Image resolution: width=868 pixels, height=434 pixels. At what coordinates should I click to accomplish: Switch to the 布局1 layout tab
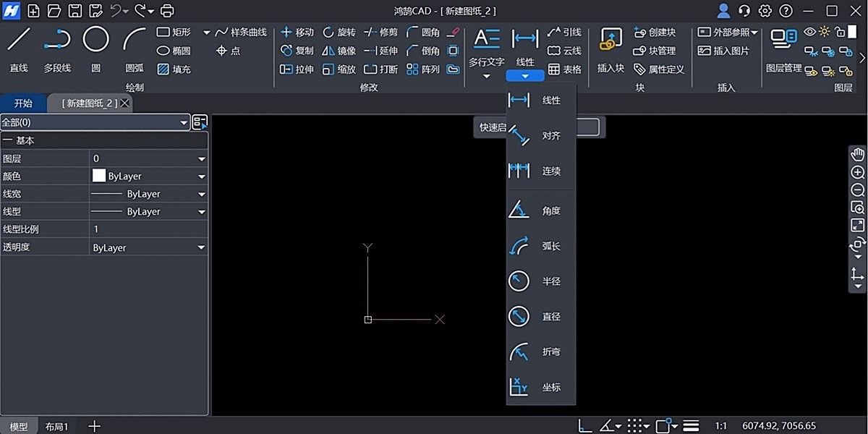(x=57, y=426)
